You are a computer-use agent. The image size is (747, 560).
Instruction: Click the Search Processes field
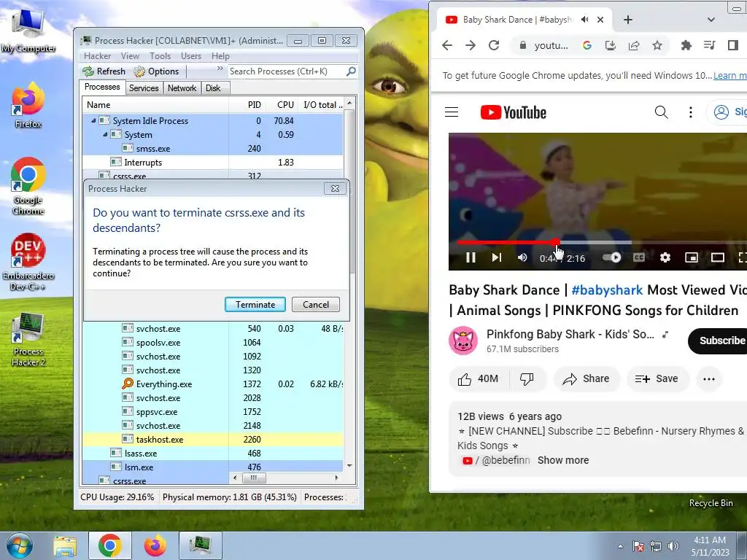pos(286,71)
